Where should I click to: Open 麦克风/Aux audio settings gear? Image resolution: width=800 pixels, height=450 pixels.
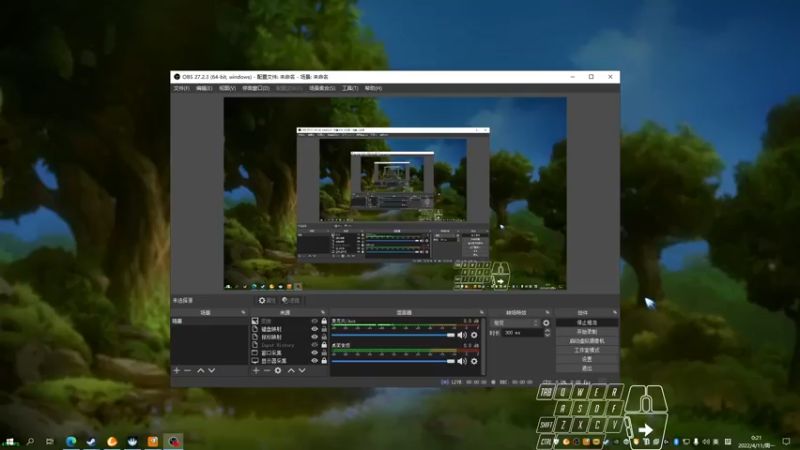click(x=474, y=335)
